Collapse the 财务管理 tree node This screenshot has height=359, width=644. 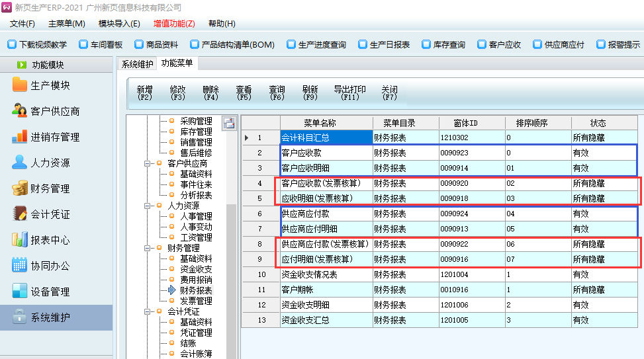147,248
